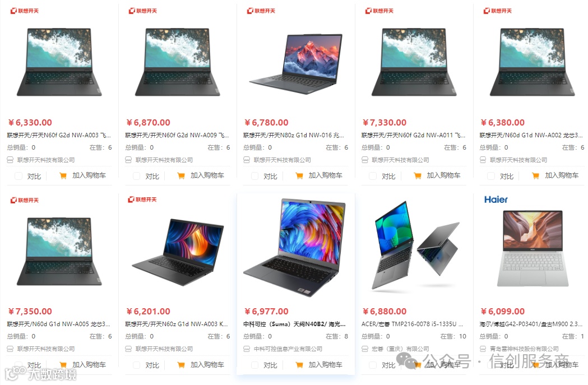Click the Haier brand logo
The width and height of the screenshot is (588, 385).
pos(496,200)
